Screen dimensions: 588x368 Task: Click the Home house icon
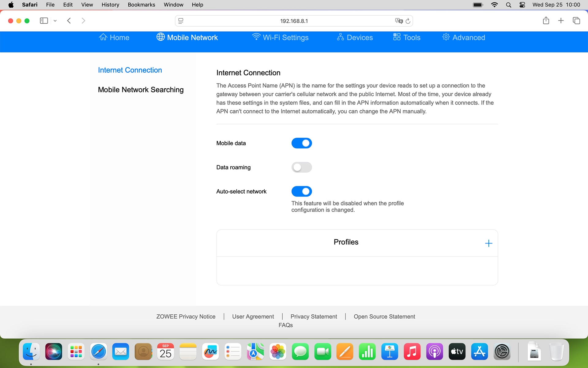(x=103, y=37)
